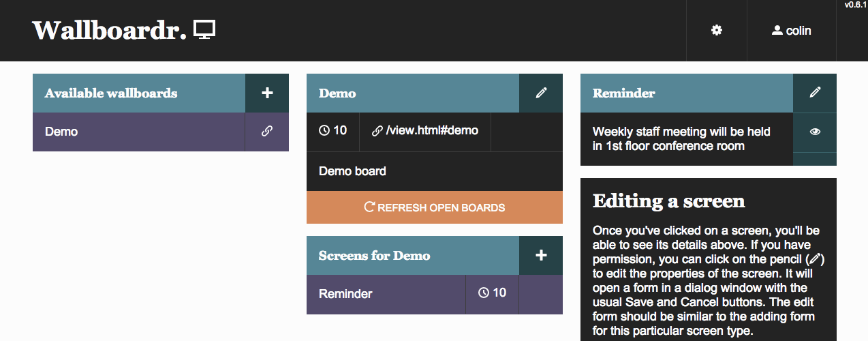The image size is (868, 341).
Task: Edit the Reminder screen with pencil icon
Action: click(x=815, y=93)
